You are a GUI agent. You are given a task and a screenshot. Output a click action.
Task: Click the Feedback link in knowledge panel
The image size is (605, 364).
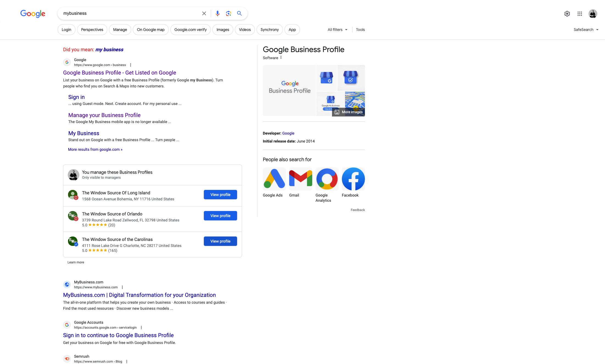click(358, 210)
